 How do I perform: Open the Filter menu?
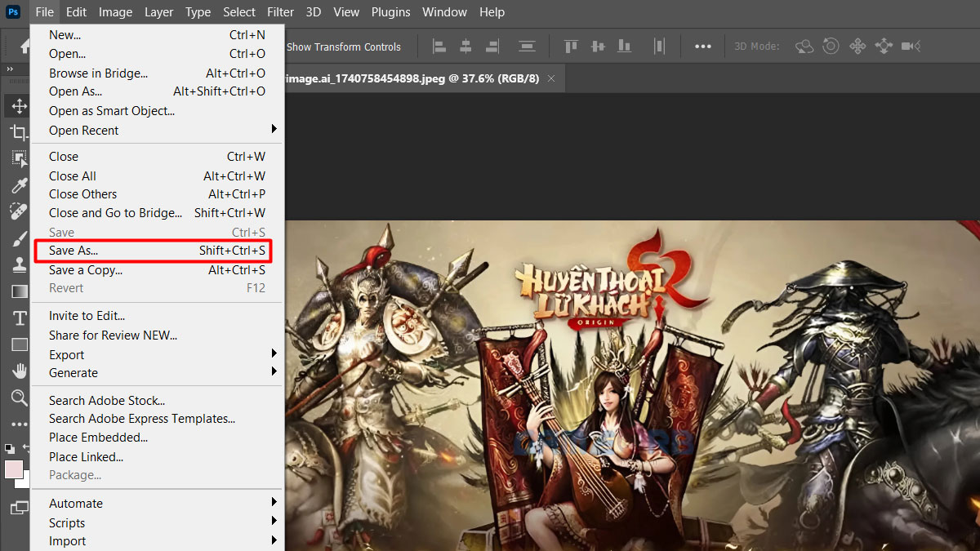point(280,12)
